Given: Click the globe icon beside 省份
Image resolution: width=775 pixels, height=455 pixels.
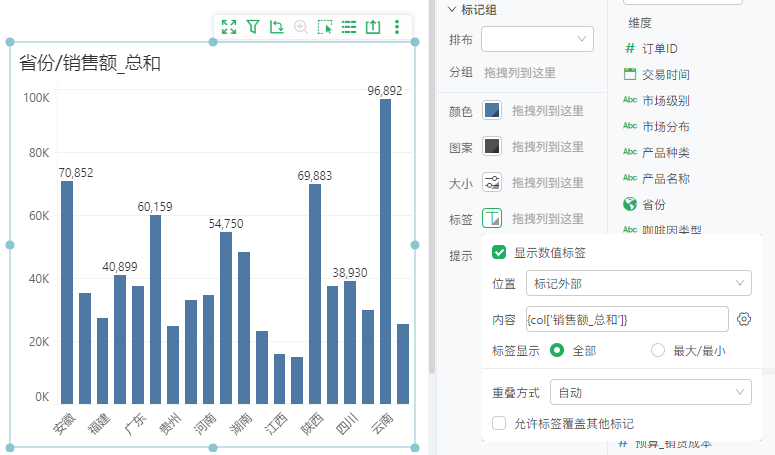Looking at the screenshot, I should click(630, 204).
